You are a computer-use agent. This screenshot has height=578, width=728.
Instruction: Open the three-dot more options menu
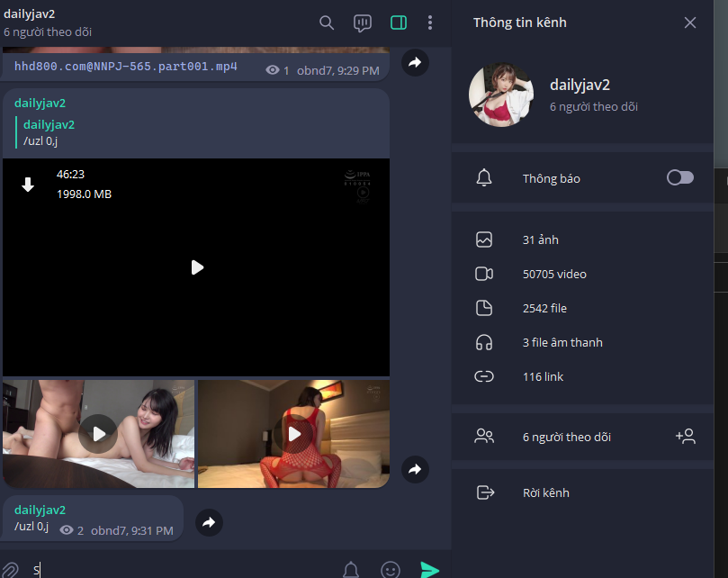(x=430, y=23)
